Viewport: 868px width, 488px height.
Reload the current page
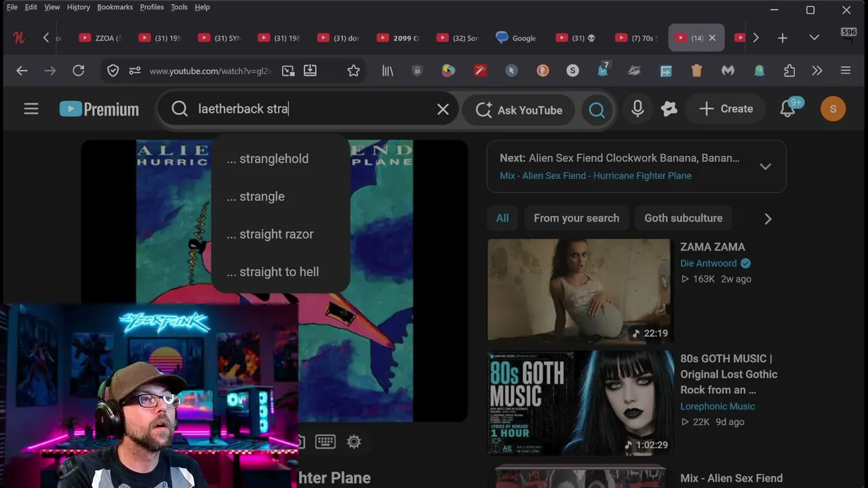point(79,70)
